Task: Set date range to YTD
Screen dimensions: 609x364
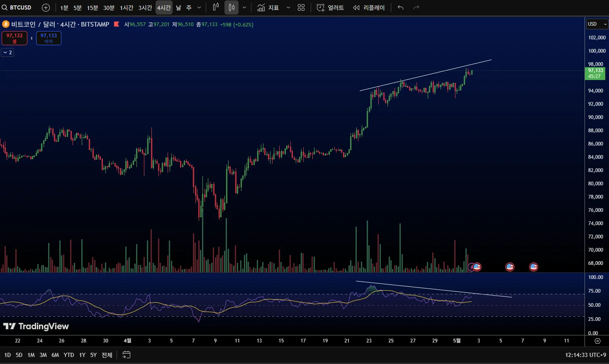Action: click(69, 355)
